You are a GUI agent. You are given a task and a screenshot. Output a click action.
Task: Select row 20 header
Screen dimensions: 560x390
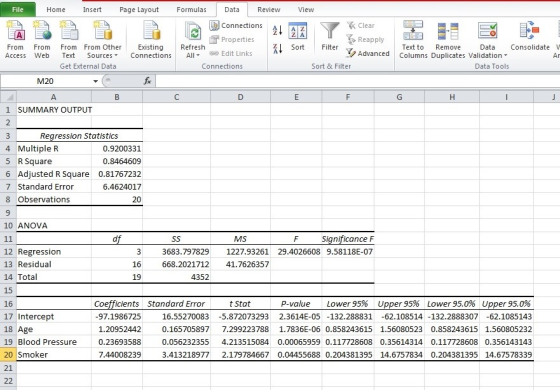click(8, 355)
